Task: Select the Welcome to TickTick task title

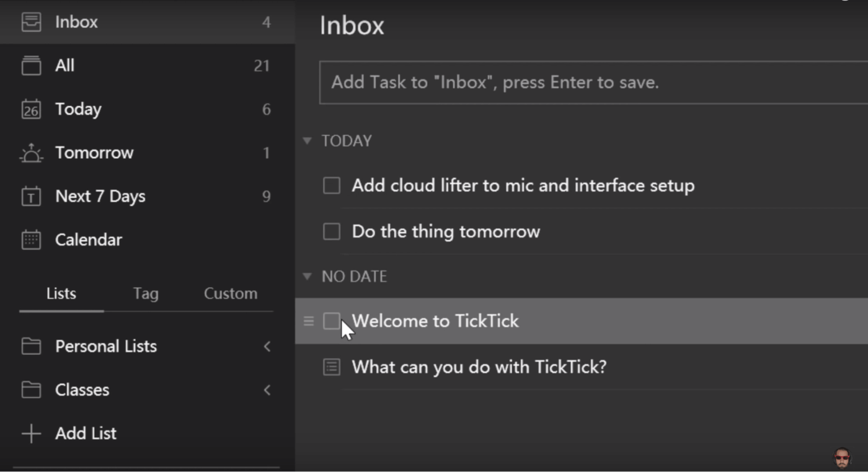Action: pyautogui.click(x=435, y=321)
